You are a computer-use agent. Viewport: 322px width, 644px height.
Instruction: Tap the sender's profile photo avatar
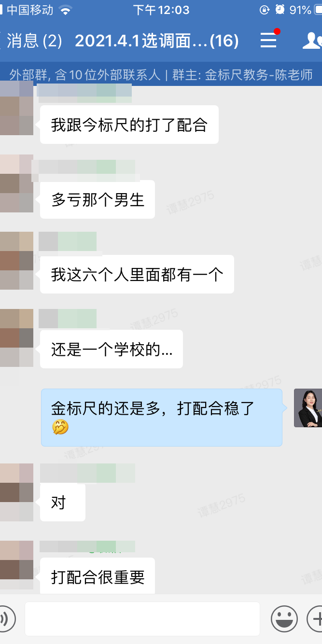point(308,408)
